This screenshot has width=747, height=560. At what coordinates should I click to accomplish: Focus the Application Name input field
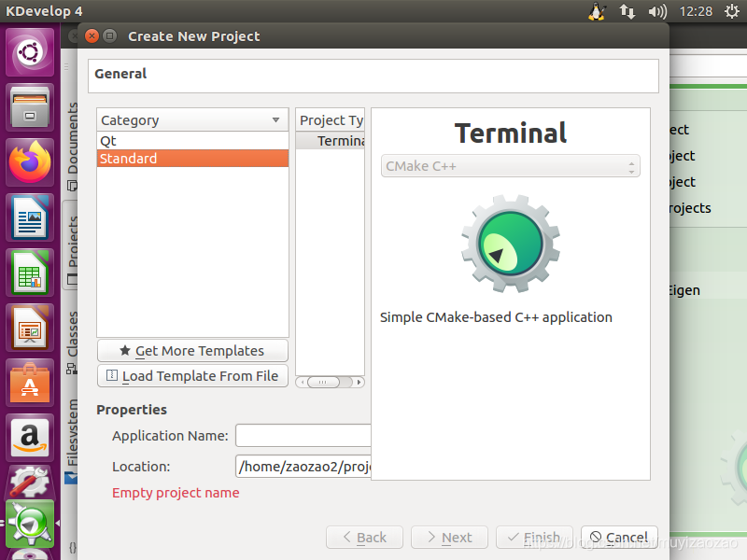tap(303, 436)
